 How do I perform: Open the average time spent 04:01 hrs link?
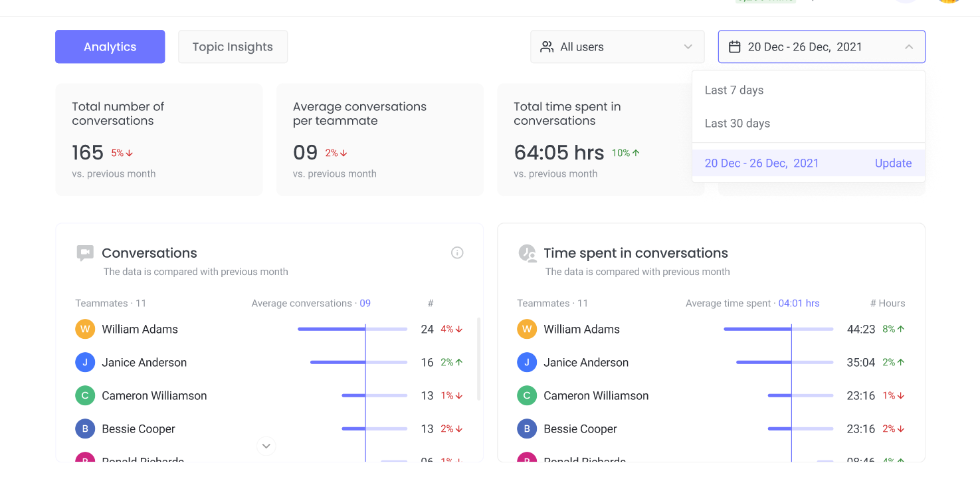799,303
